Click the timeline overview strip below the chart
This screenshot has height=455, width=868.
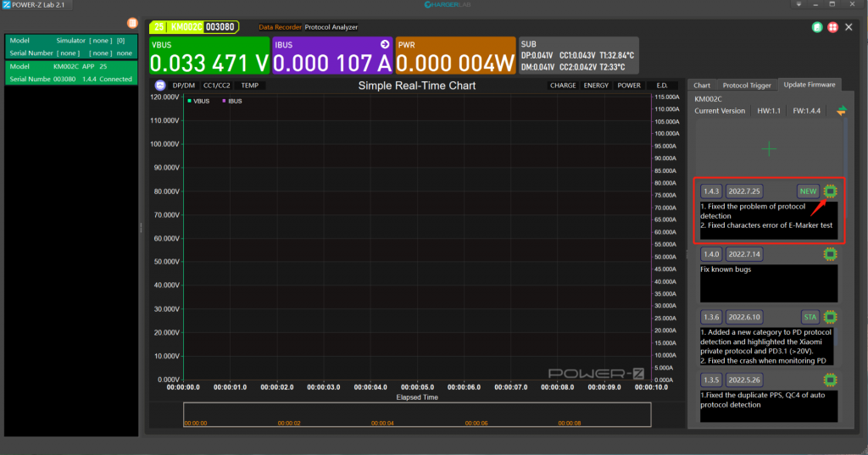417,414
